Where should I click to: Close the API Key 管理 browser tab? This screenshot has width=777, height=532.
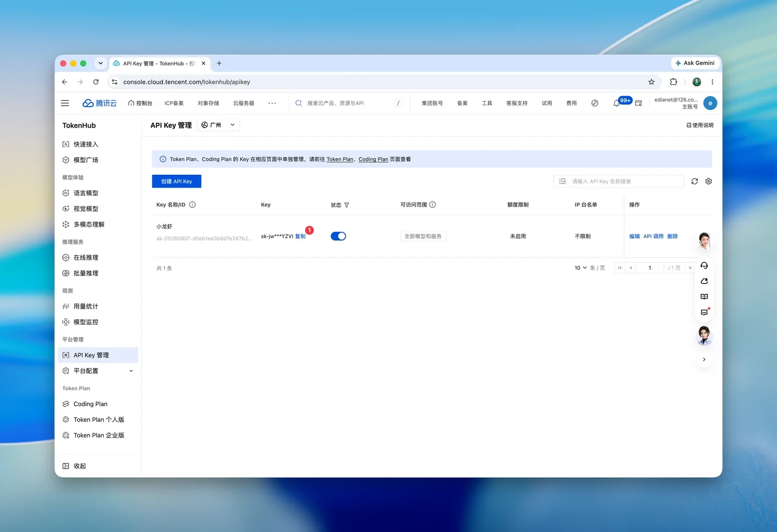pos(203,63)
